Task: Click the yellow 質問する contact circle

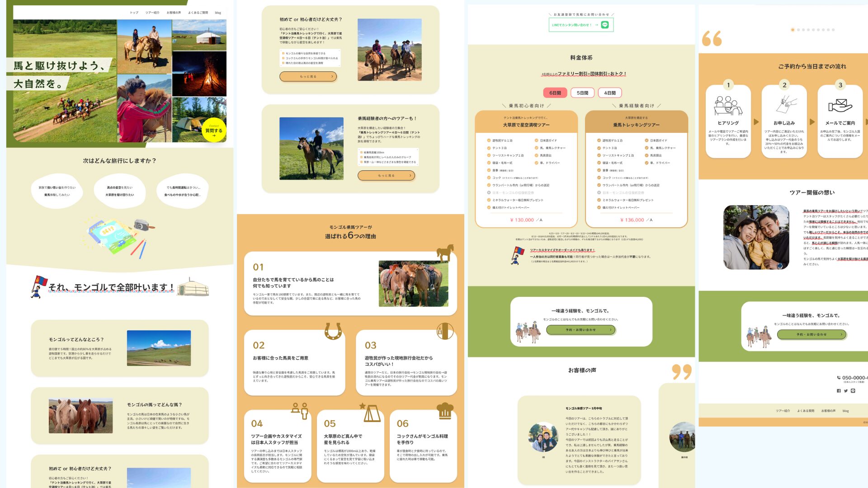Action: point(214,130)
